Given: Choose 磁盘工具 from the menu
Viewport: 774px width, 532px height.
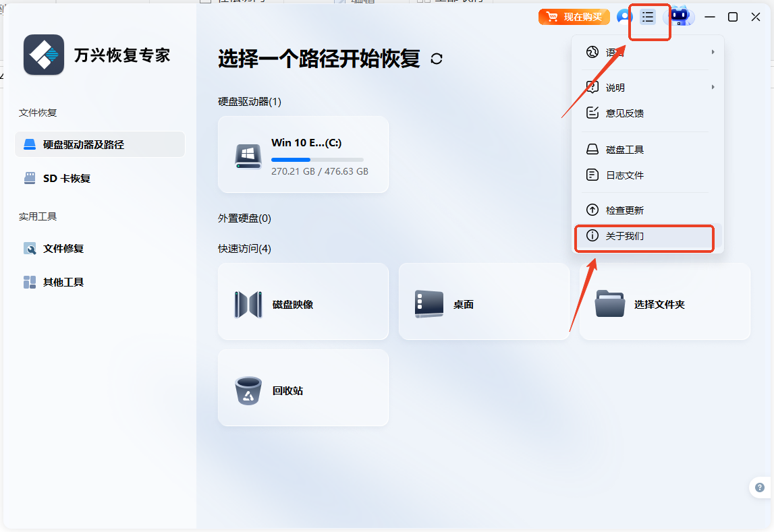Looking at the screenshot, I should click(x=647, y=150).
